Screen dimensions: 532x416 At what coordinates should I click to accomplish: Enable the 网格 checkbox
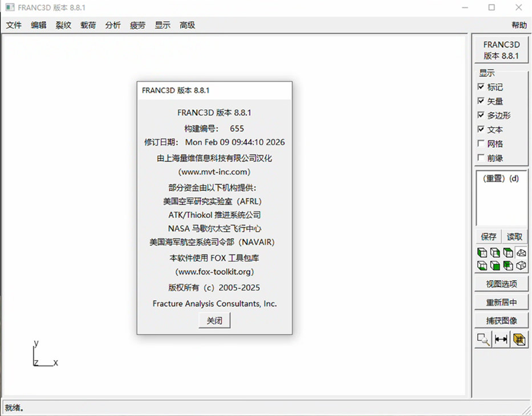pyautogui.click(x=481, y=144)
